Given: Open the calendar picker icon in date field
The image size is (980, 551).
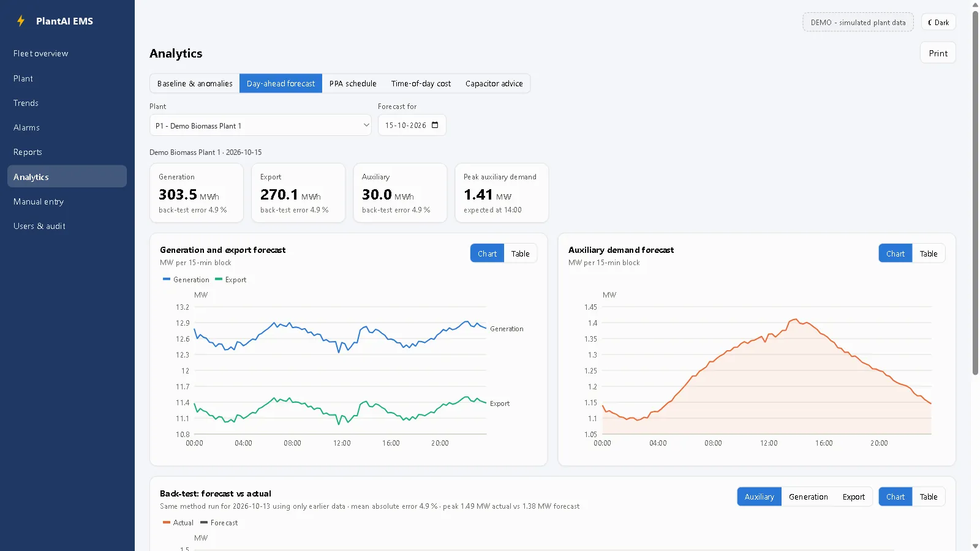Looking at the screenshot, I should pos(435,125).
